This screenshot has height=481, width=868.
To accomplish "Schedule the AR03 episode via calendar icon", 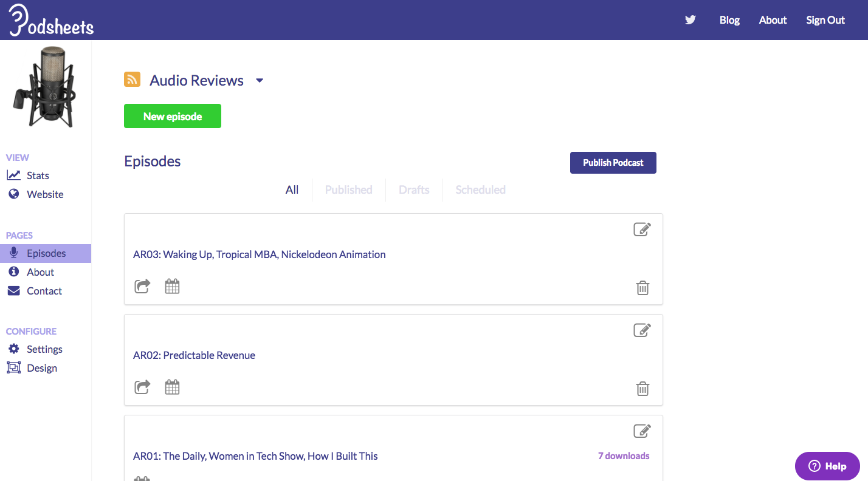I will coord(172,286).
